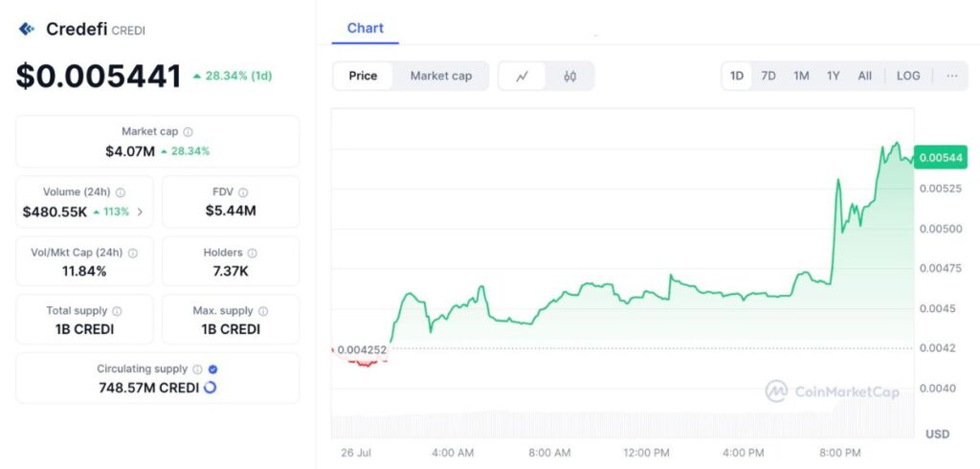
Task: Select the 7D time range
Action: pyautogui.click(x=768, y=77)
